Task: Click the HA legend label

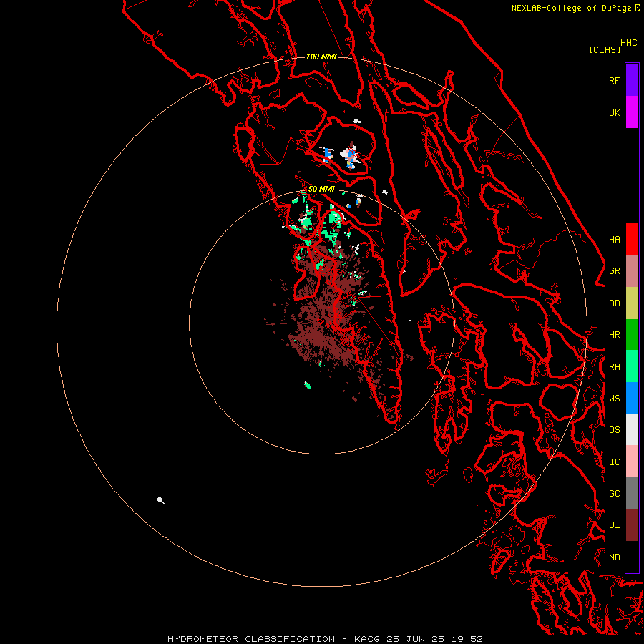Action: [614, 240]
